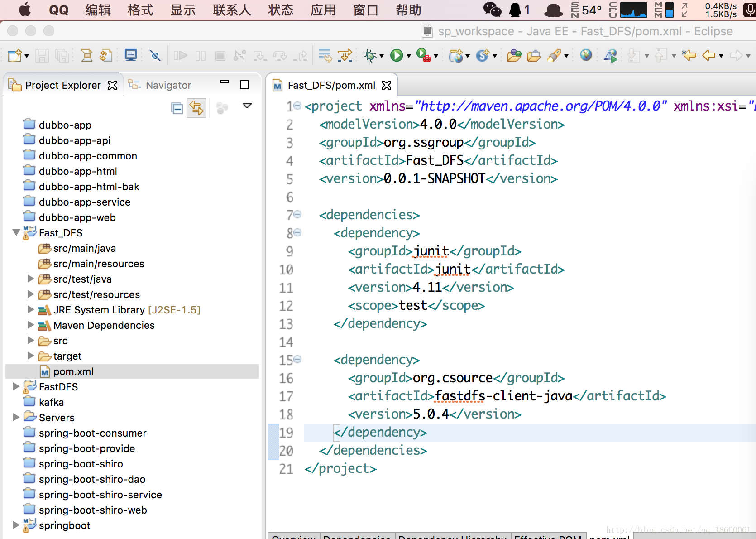
Task: Expand the target folder
Action: coord(31,356)
